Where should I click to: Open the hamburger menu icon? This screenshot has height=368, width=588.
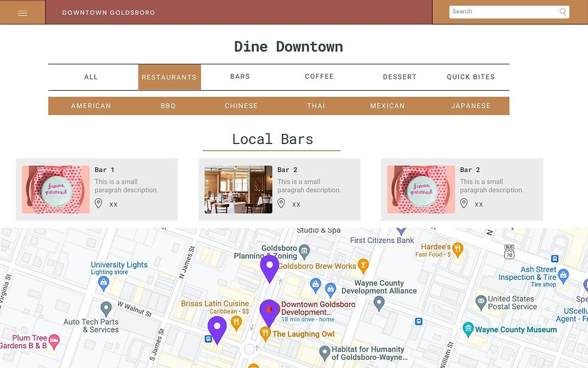(23, 13)
